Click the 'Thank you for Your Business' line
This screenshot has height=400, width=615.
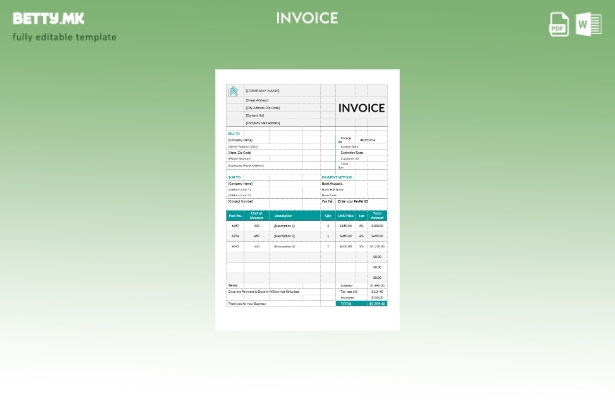click(247, 303)
